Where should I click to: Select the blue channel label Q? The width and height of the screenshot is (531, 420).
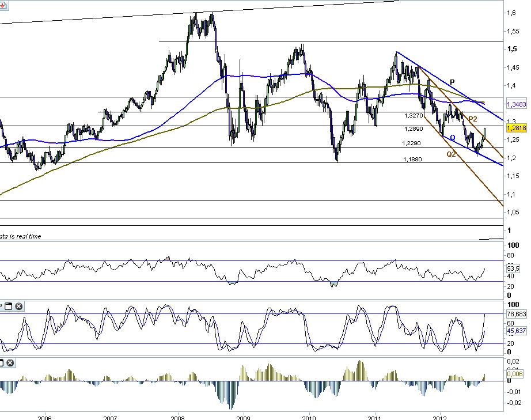coord(453,138)
